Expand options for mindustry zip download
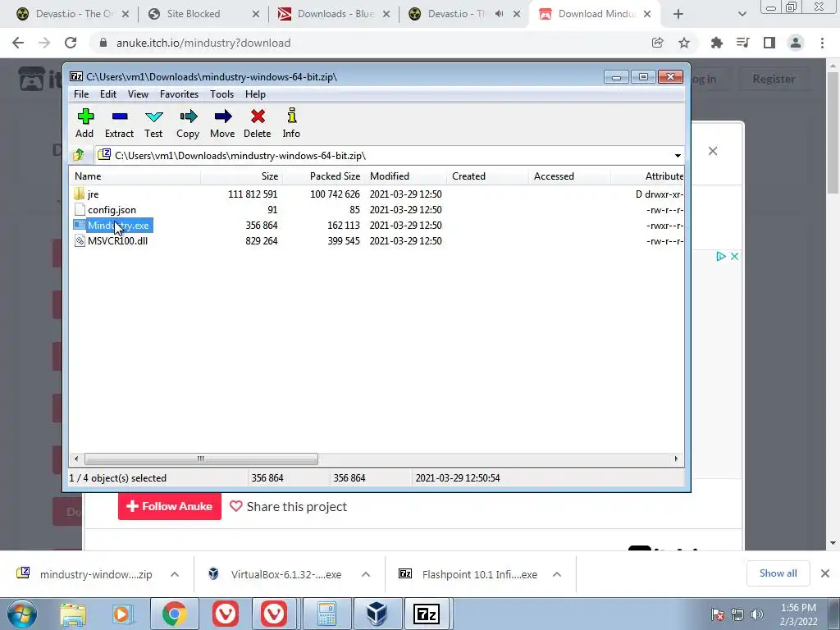840x630 pixels. pos(175,574)
